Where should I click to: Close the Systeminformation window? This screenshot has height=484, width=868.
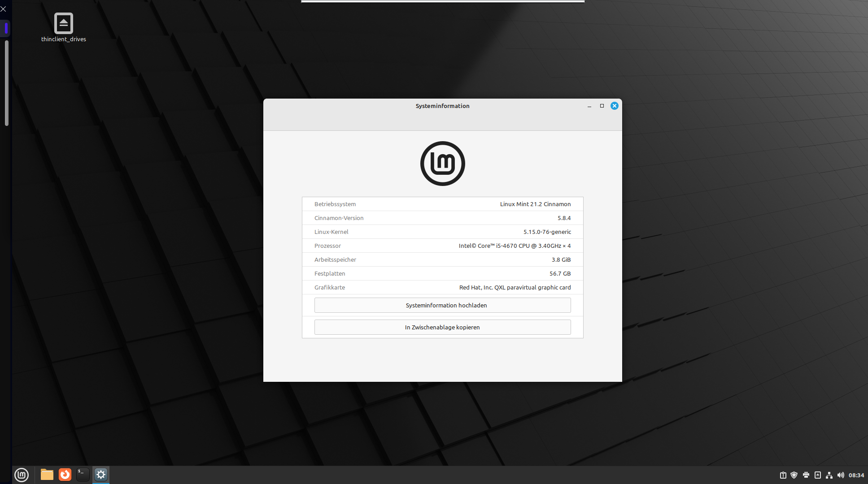615,106
